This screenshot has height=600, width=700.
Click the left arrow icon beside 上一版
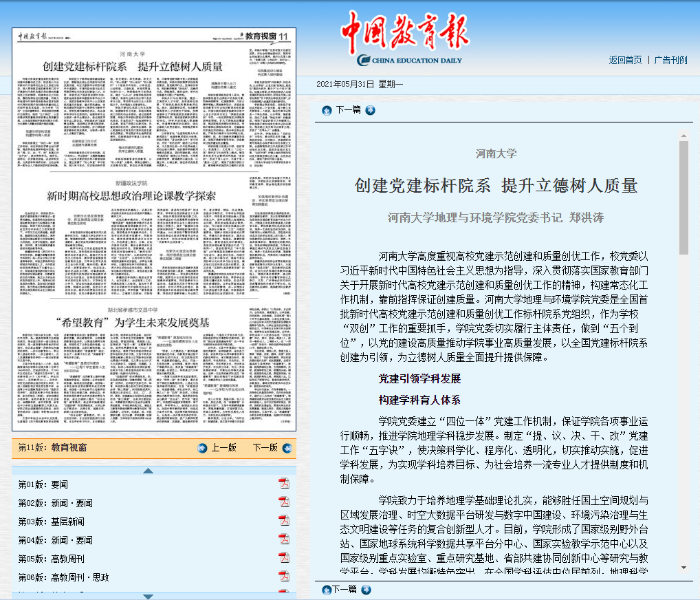(202, 448)
